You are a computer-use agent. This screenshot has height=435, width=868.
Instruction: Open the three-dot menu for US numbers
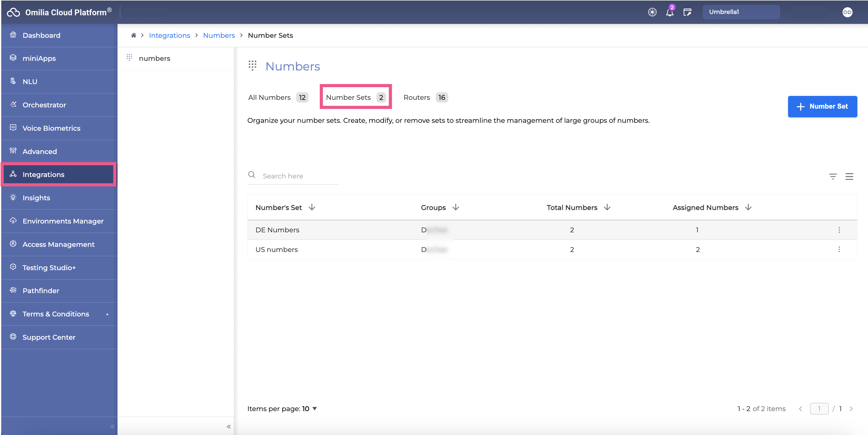click(x=839, y=250)
